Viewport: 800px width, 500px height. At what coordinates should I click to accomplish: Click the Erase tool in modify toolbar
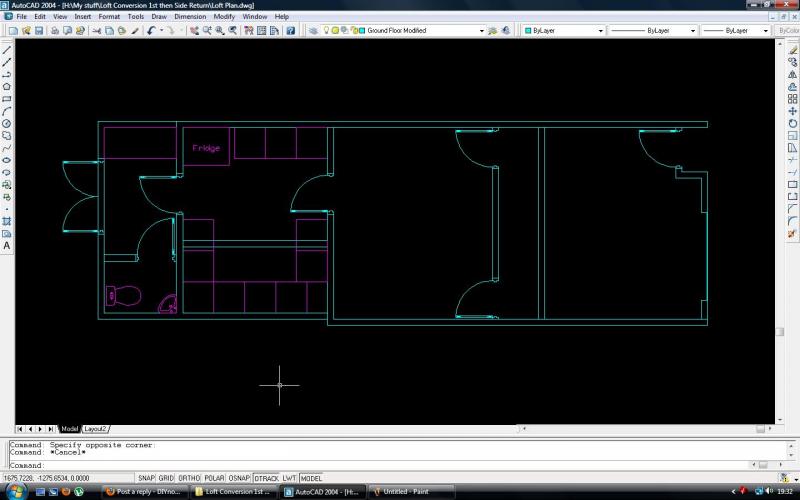792,48
